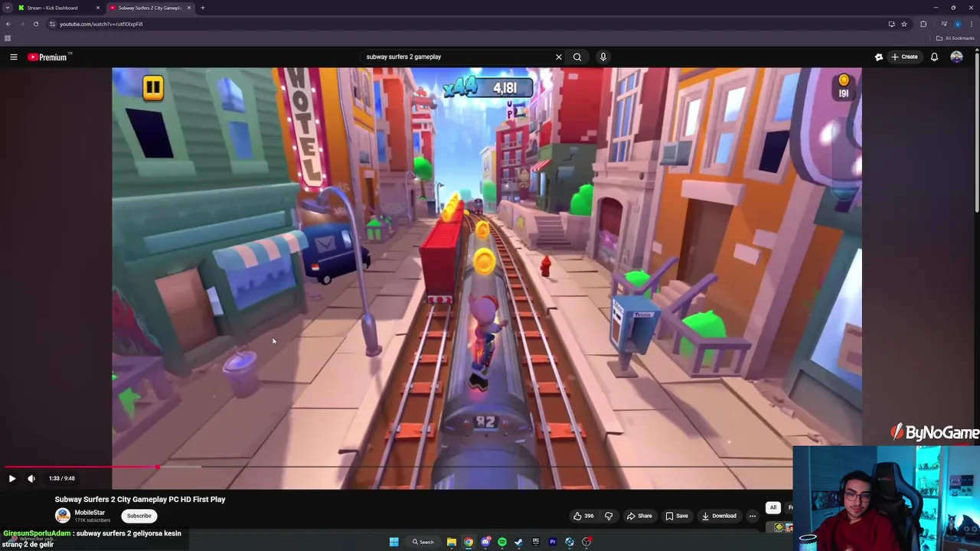Subscribe to the MobileStar channel
The height and width of the screenshot is (551, 980).
(139, 516)
